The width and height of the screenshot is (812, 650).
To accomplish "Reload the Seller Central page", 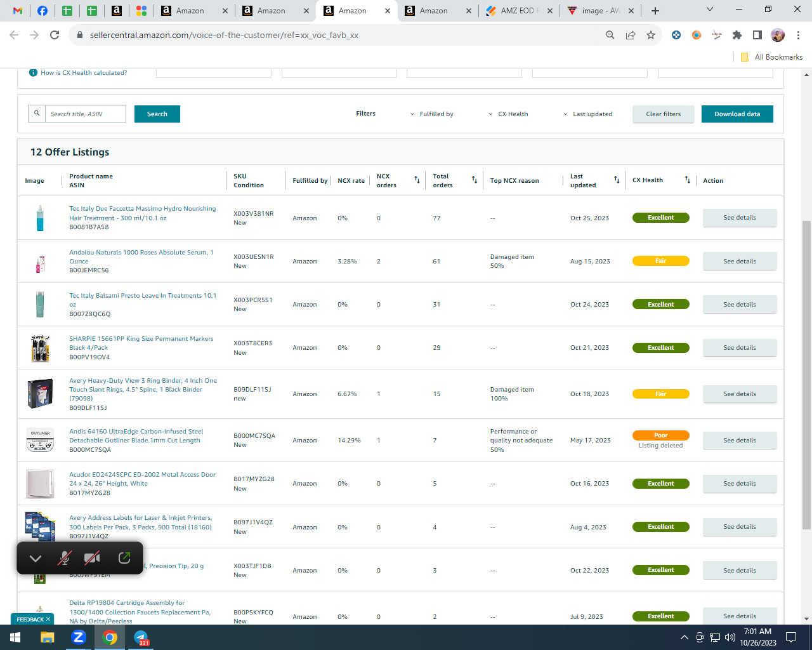I will pos(55,35).
